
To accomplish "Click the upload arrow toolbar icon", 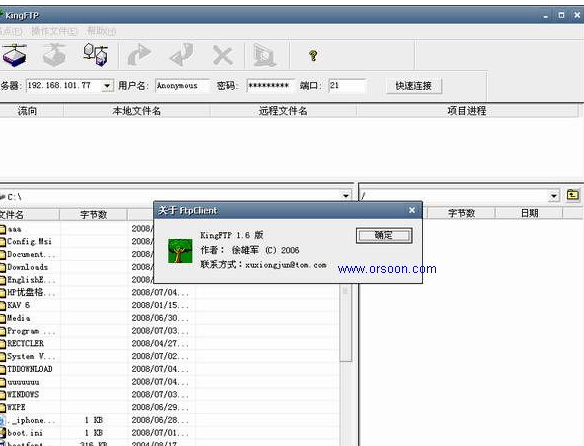I will 139,55.
